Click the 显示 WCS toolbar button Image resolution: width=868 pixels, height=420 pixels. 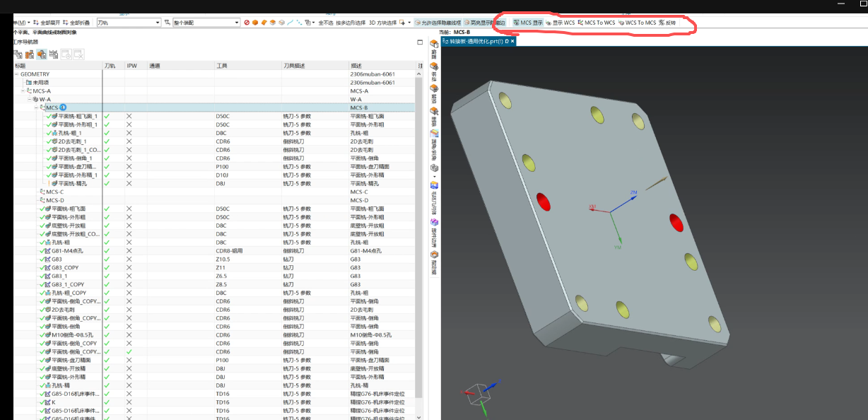(x=561, y=23)
